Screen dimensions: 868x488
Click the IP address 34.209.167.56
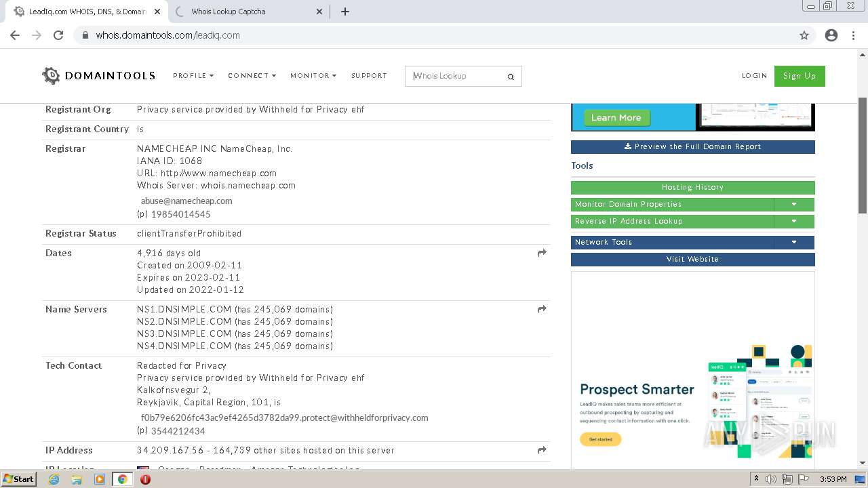point(170,450)
